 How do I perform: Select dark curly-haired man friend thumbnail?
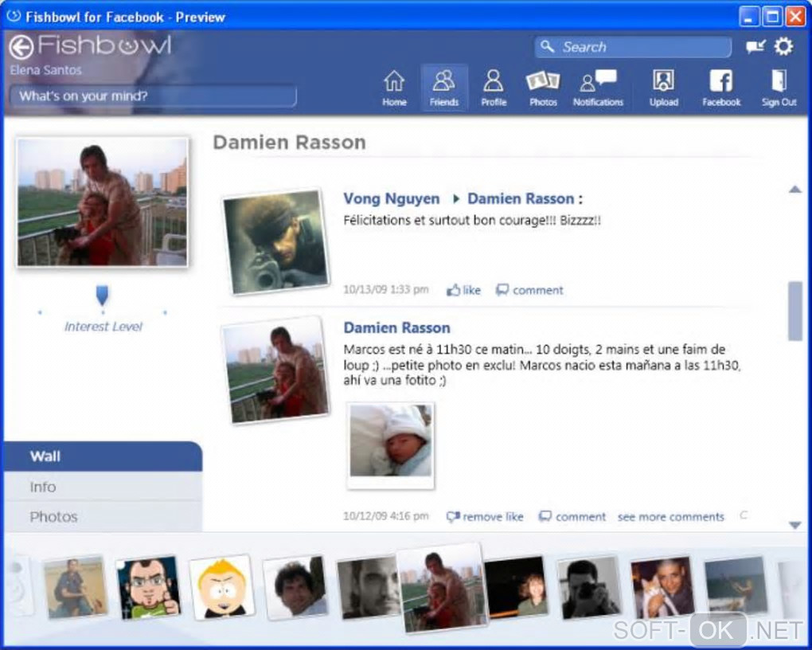pos(295,587)
